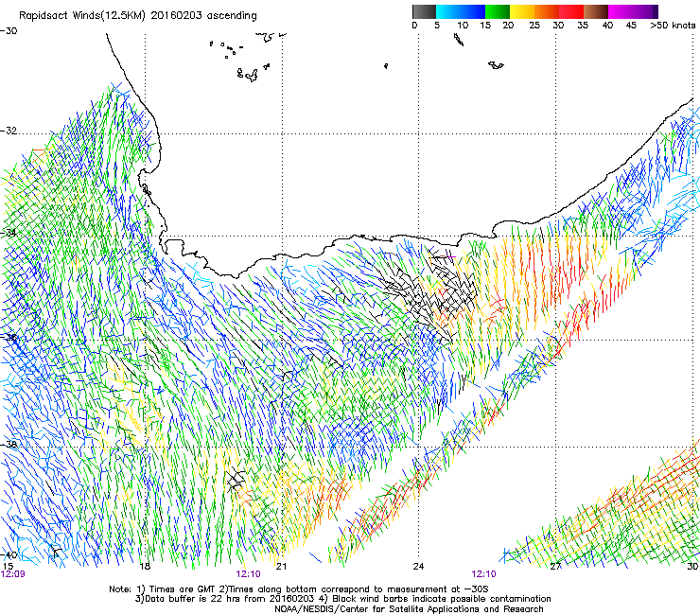Image resolution: width=700 pixels, height=615 pixels.
Task: Click the 'NOAA/NESDIS/Center for Satellite Applications and Research' credit
Action: [409, 609]
